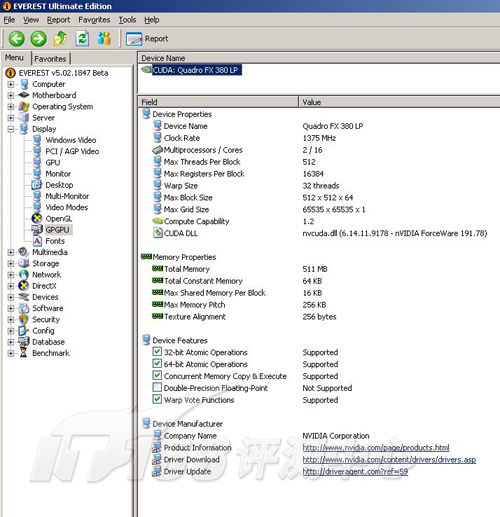Open the File menu
Image resolution: width=500 pixels, height=517 pixels.
[9, 20]
